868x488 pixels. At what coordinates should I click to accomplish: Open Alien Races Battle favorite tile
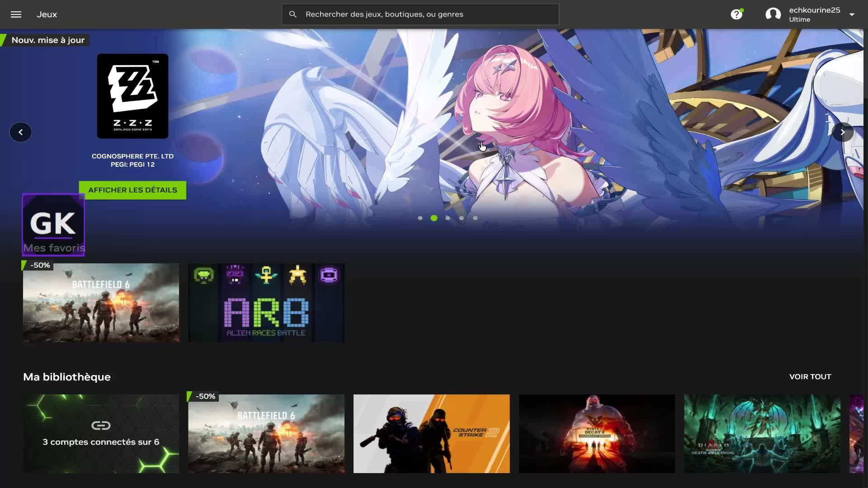point(266,303)
